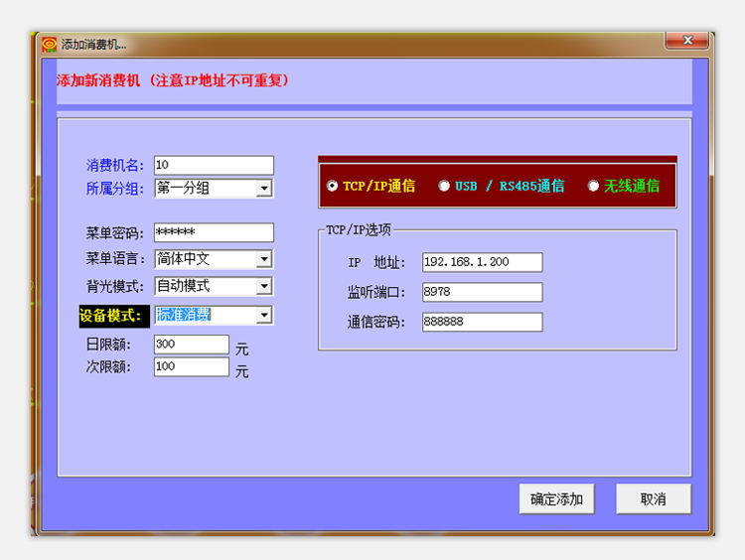Close the 添加消费机 dialog window
Image resolution: width=745 pixels, height=560 pixels.
point(686,41)
